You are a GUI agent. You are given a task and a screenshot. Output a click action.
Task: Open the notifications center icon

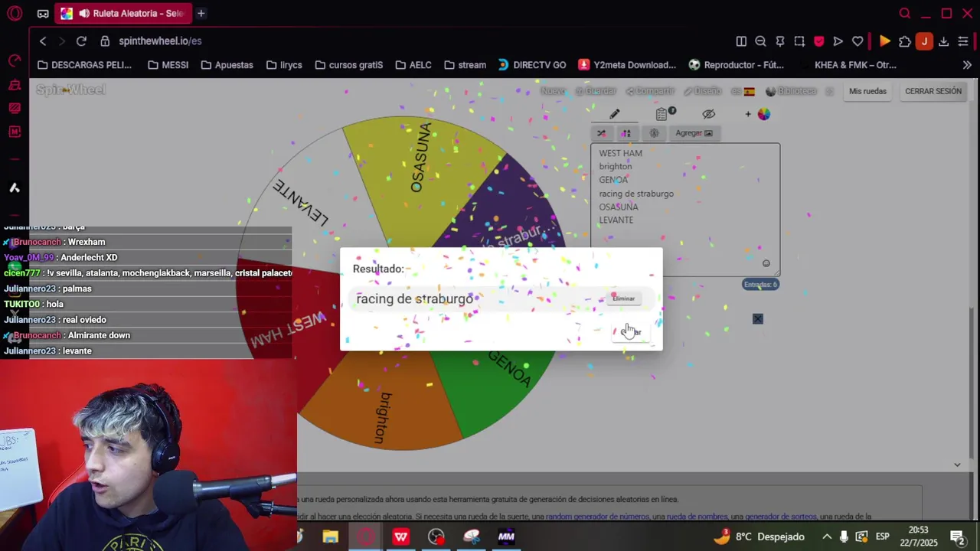click(x=957, y=536)
